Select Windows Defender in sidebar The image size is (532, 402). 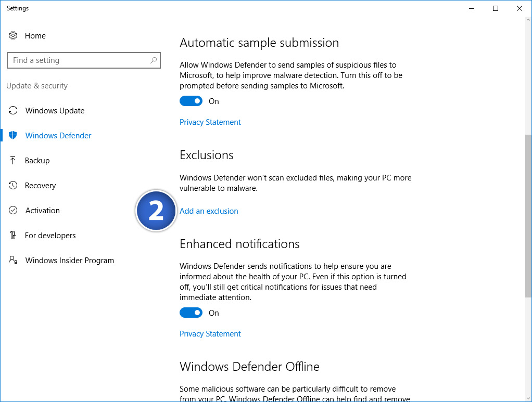[x=58, y=136]
